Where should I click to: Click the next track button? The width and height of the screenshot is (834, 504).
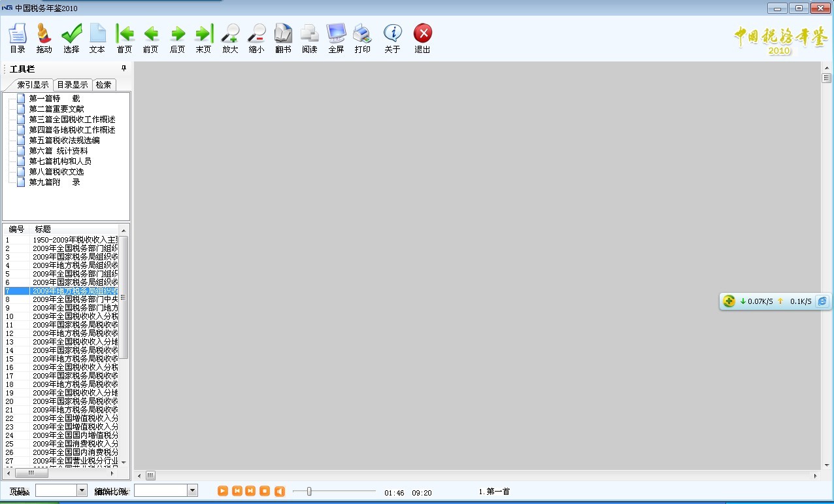[250, 491]
